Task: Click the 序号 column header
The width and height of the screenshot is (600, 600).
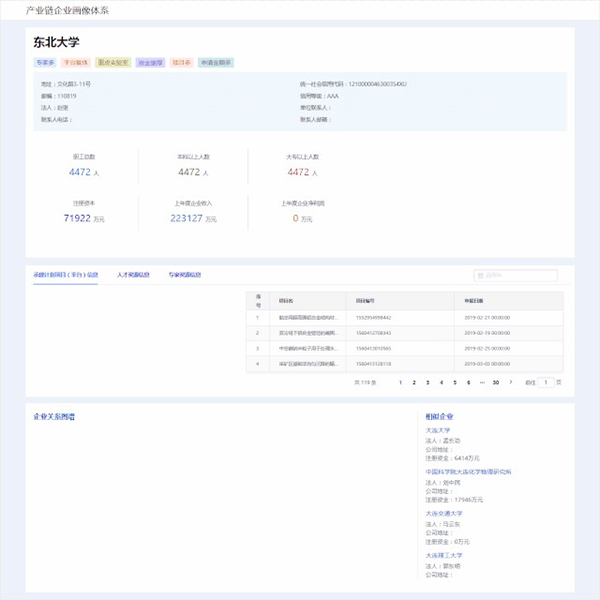Action: (x=258, y=301)
